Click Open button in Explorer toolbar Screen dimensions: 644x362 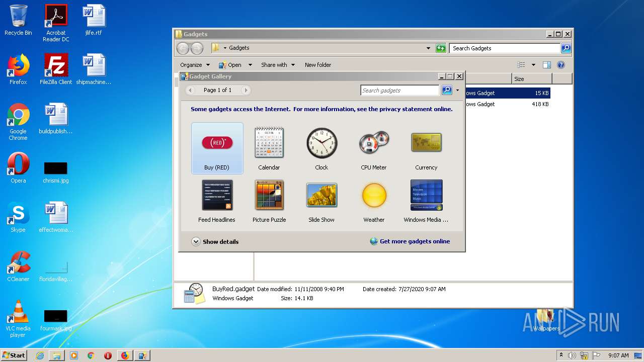(230, 65)
